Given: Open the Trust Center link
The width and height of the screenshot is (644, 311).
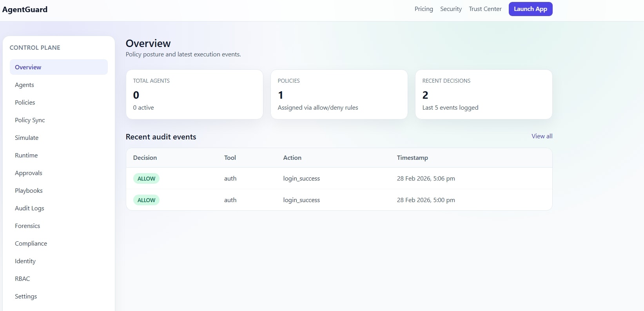Looking at the screenshot, I should (485, 9).
